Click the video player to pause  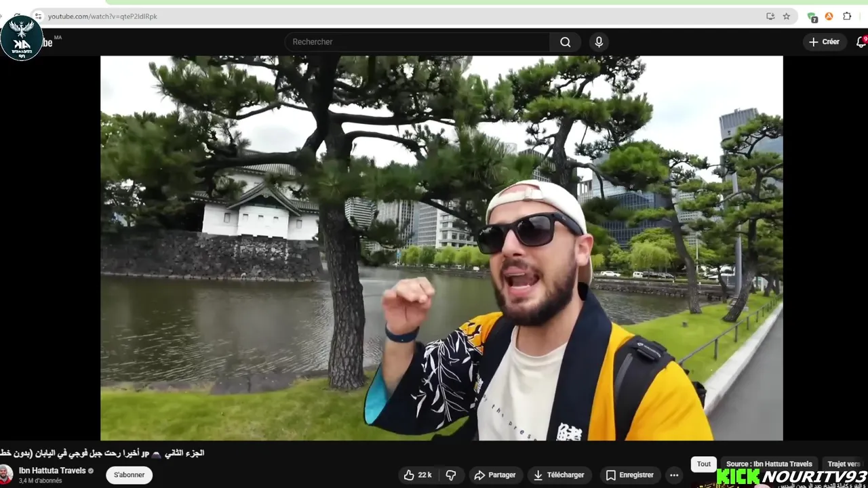441,248
